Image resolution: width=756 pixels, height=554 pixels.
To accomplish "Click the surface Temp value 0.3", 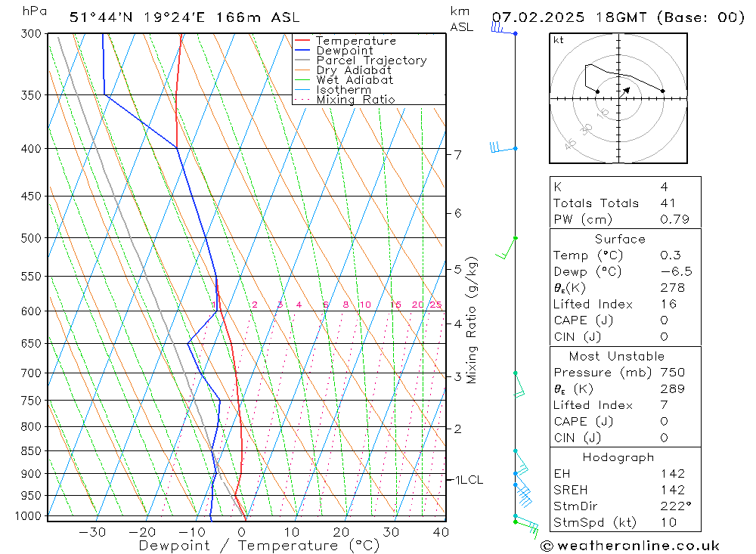I will [x=671, y=255].
